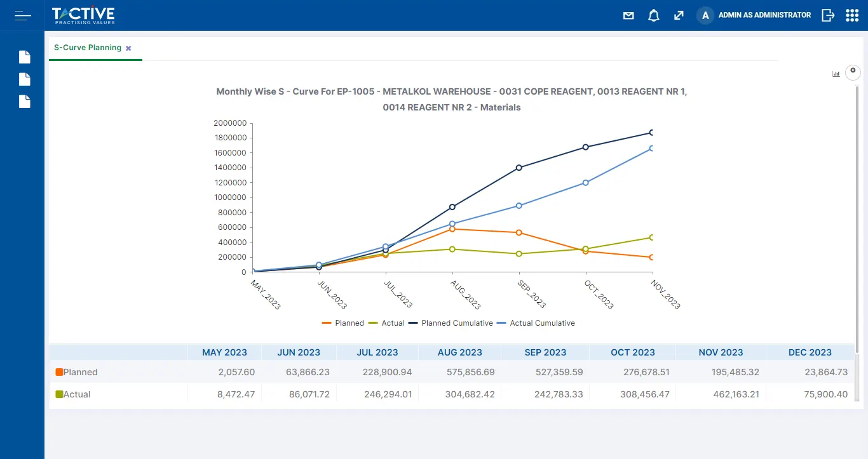The image size is (868, 459).
Task: Hide the Actual Cumulative legend series
Action: click(536, 323)
